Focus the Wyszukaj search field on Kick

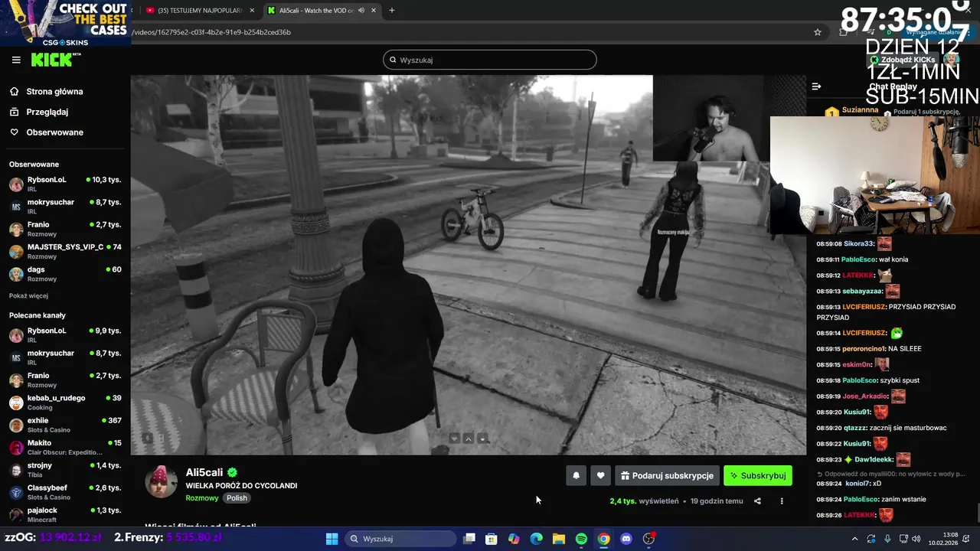click(490, 60)
